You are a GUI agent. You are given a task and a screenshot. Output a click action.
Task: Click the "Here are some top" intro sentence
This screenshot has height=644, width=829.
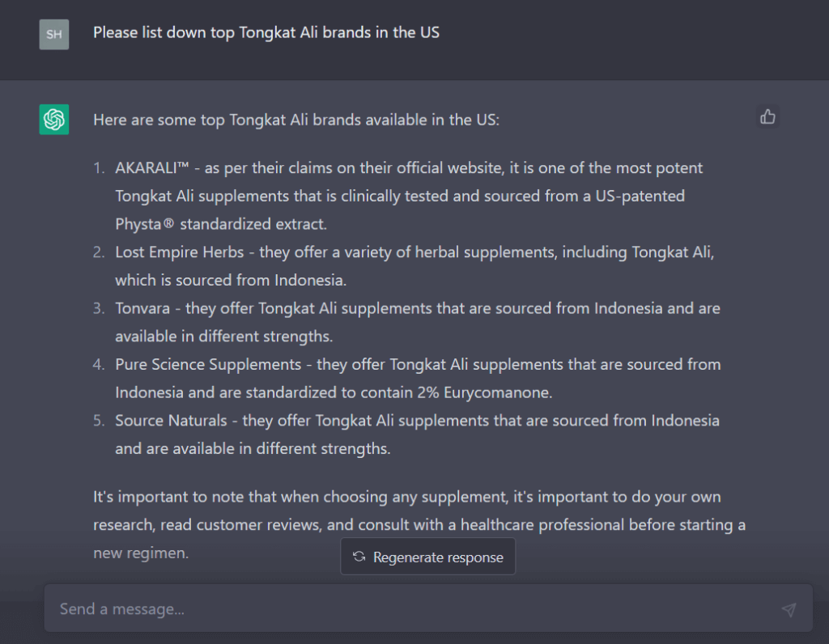296,120
